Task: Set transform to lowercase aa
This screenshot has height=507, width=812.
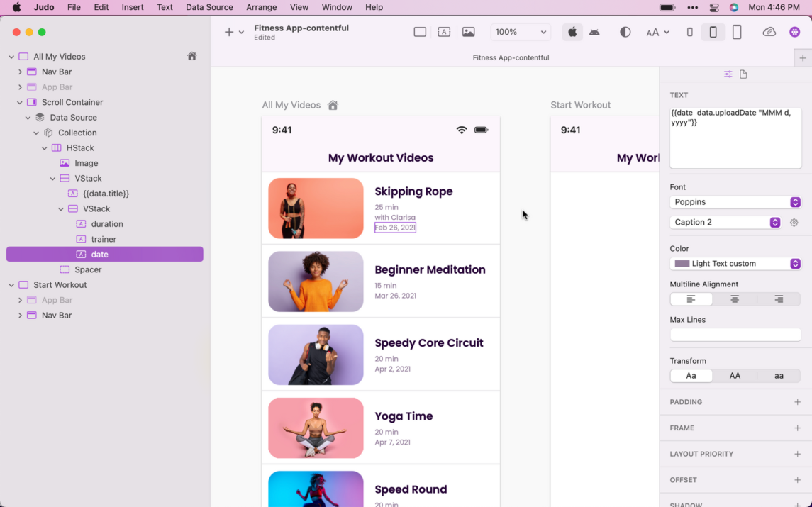Action: point(779,376)
